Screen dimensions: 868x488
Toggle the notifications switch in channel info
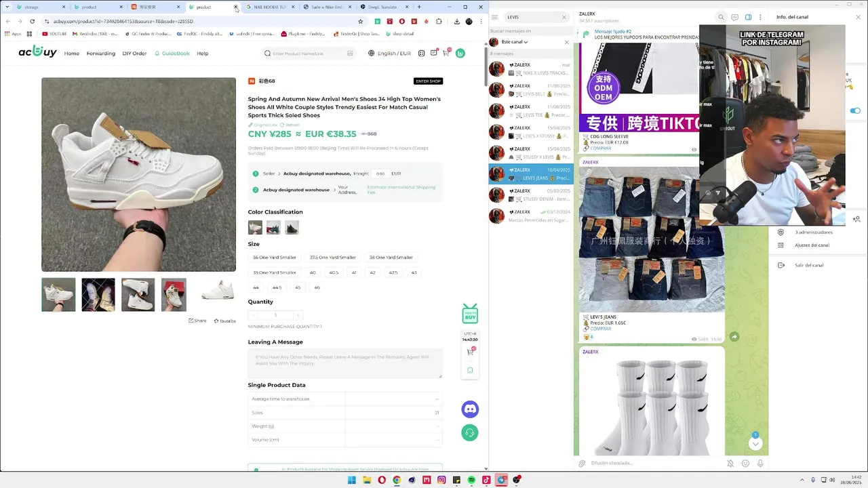click(855, 110)
